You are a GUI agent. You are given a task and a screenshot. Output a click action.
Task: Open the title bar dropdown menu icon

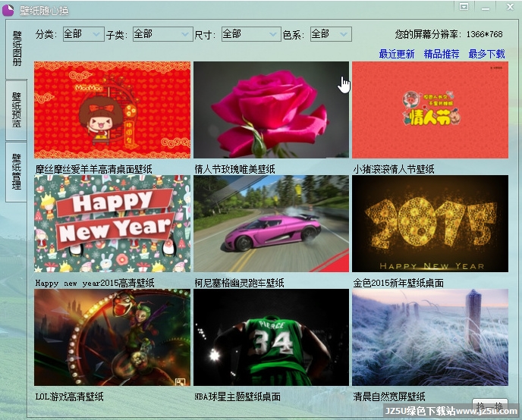[464, 7]
